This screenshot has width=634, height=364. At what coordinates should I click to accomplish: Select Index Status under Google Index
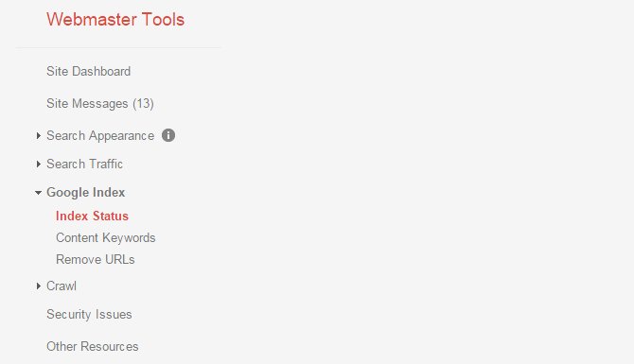point(92,217)
